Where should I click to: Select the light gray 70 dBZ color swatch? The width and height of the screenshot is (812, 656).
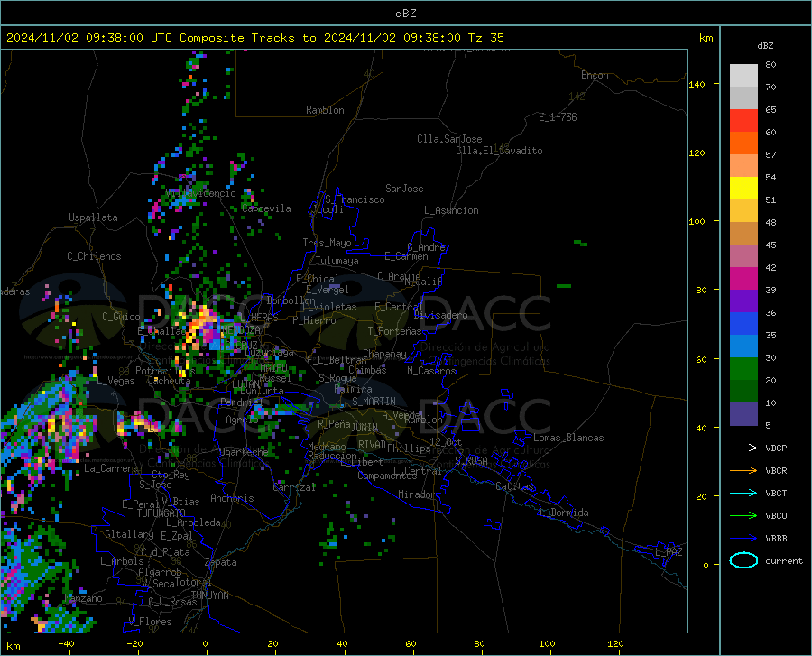tap(743, 76)
